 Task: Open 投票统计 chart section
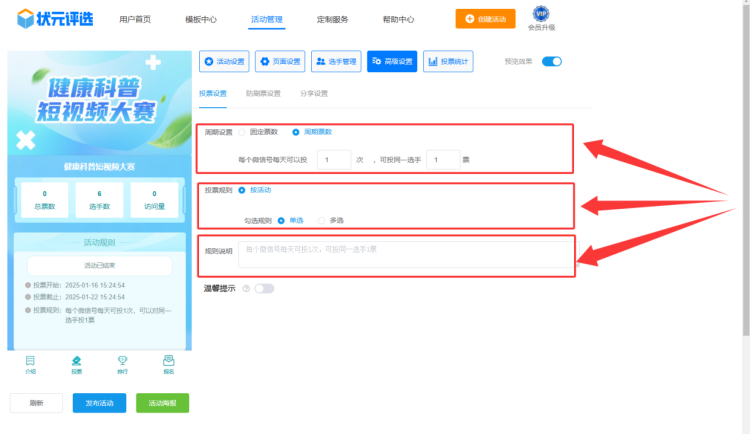[448, 62]
